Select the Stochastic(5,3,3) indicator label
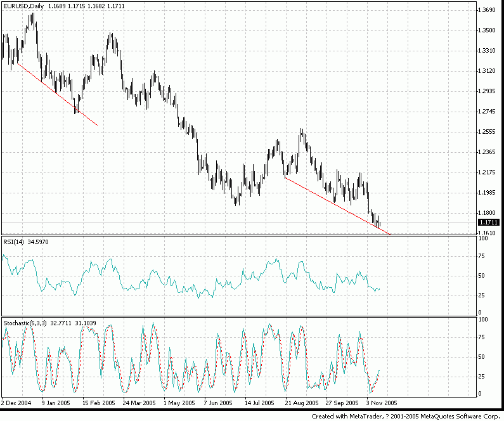Screen dimensions: 504x421 (x=25, y=323)
